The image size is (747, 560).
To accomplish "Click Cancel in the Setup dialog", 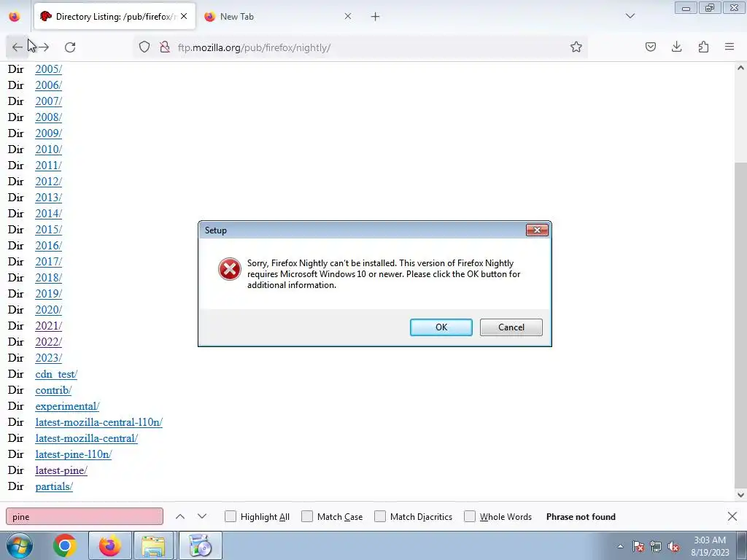I will [511, 327].
